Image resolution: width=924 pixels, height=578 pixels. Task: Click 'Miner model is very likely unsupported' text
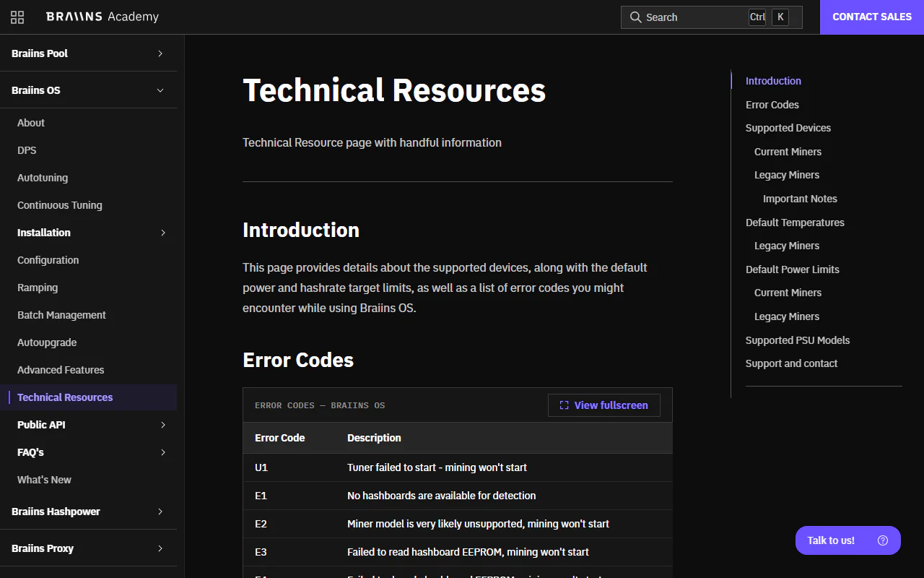point(478,524)
